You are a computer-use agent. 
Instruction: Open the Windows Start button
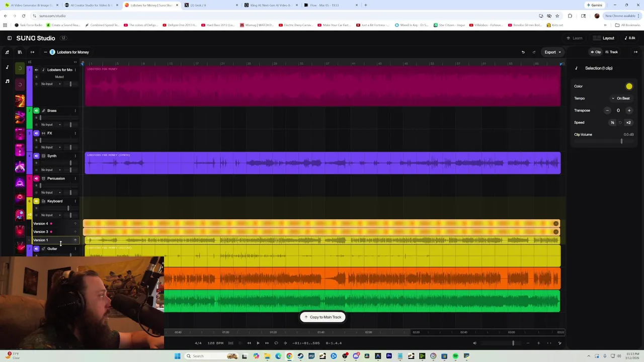point(177,356)
